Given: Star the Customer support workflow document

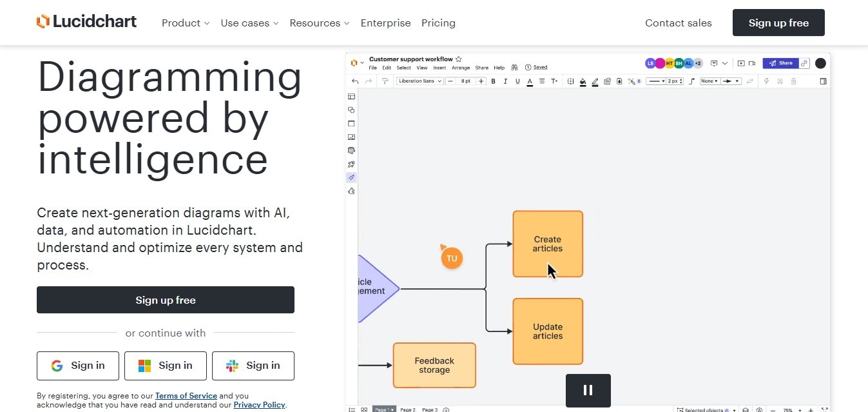Looking at the screenshot, I should [x=459, y=59].
